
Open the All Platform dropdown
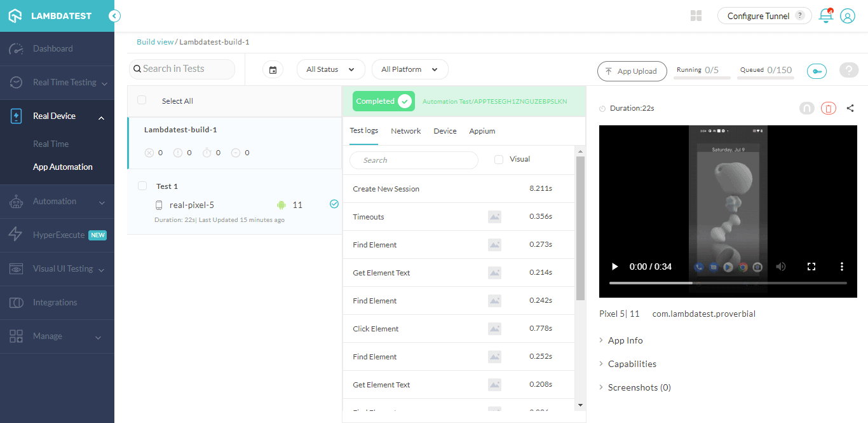click(x=409, y=69)
